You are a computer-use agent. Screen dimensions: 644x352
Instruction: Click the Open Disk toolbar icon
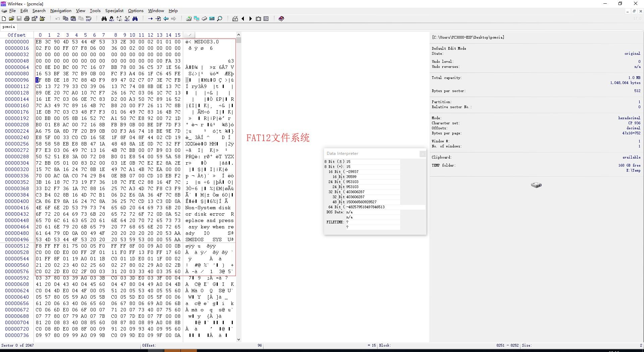[x=189, y=19]
